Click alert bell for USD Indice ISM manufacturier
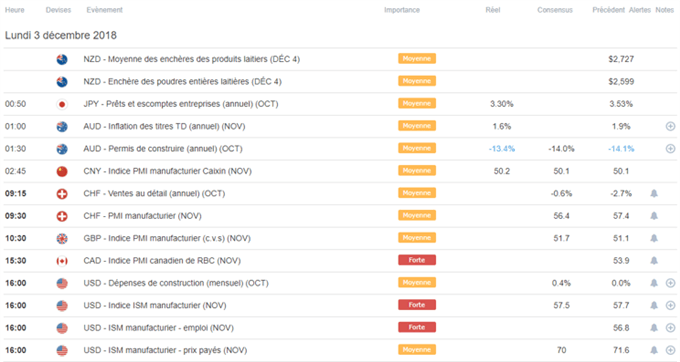680x362 pixels. [654, 305]
